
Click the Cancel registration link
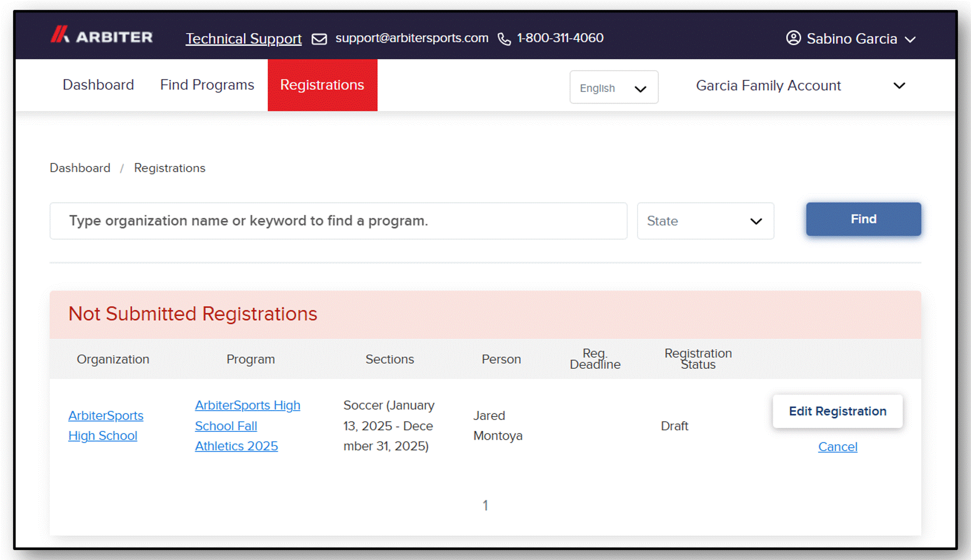pyautogui.click(x=838, y=447)
